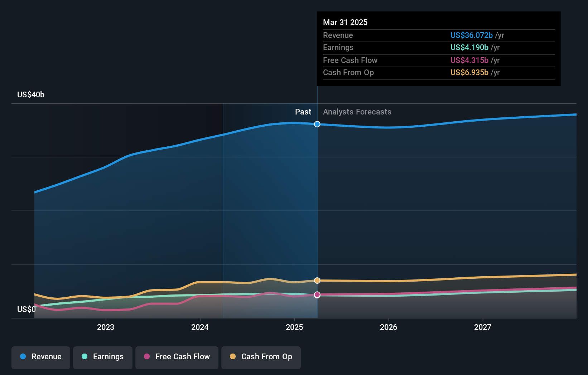
Task: Toggle the Revenue legend button
Action: point(41,357)
